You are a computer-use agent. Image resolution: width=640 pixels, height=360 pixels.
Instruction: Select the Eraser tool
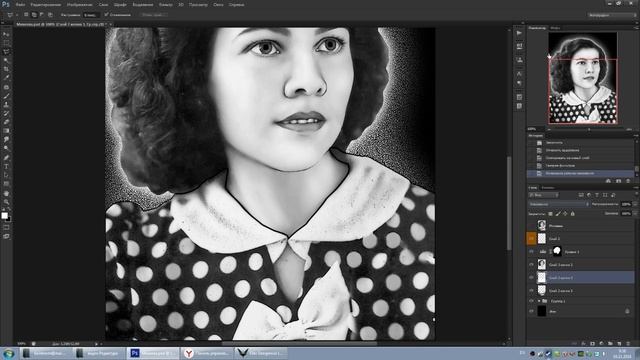click(6, 122)
